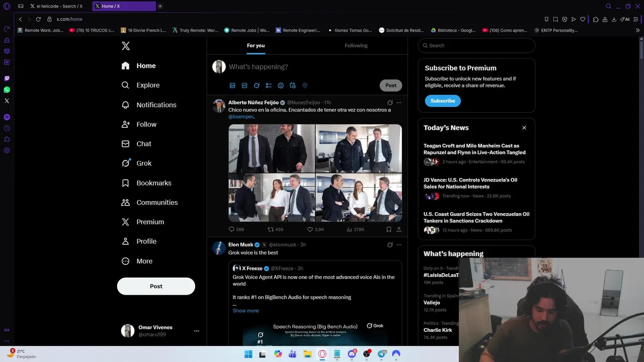Open account menu dots beside Omar Vivenes
The height and width of the screenshot is (362, 644).
pyautogui.click(x=197, y=331)
